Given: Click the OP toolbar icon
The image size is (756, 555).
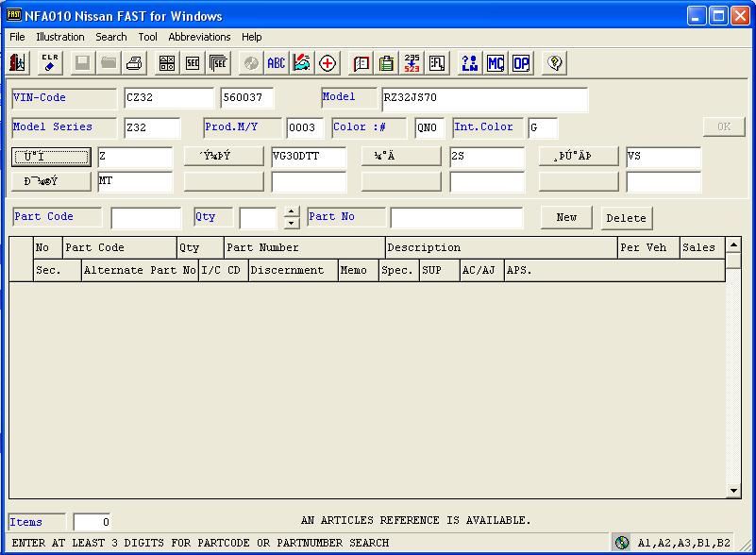Looking at the screenshot, I should (x=521, y=63).
